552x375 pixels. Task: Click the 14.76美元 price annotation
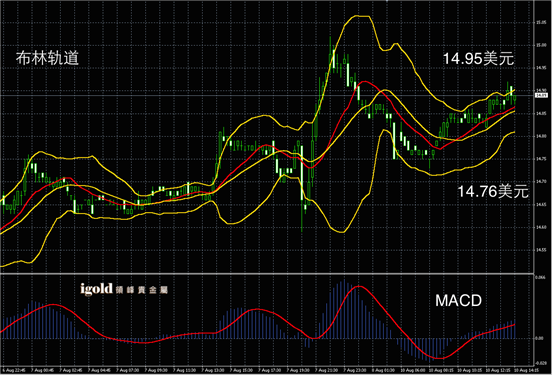(493, 192)
